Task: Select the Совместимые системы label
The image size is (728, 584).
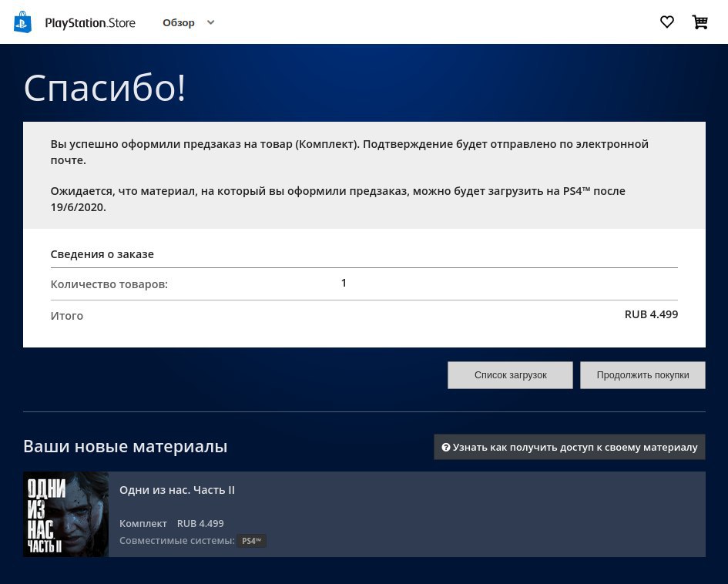Action: coord(177,540)
